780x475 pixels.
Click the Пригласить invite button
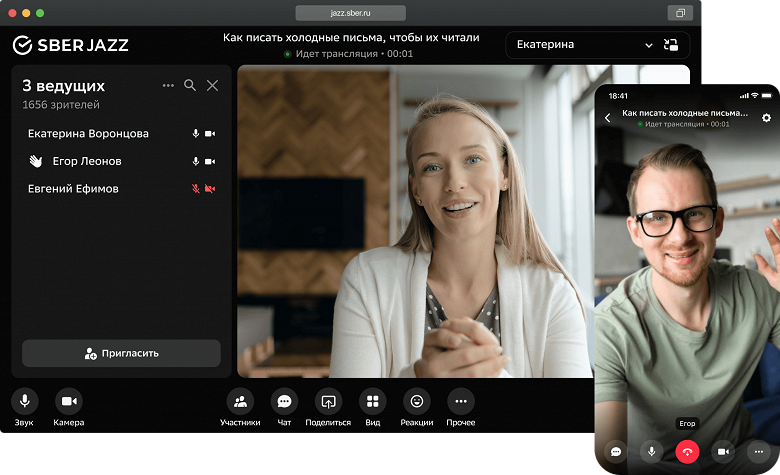121,353
